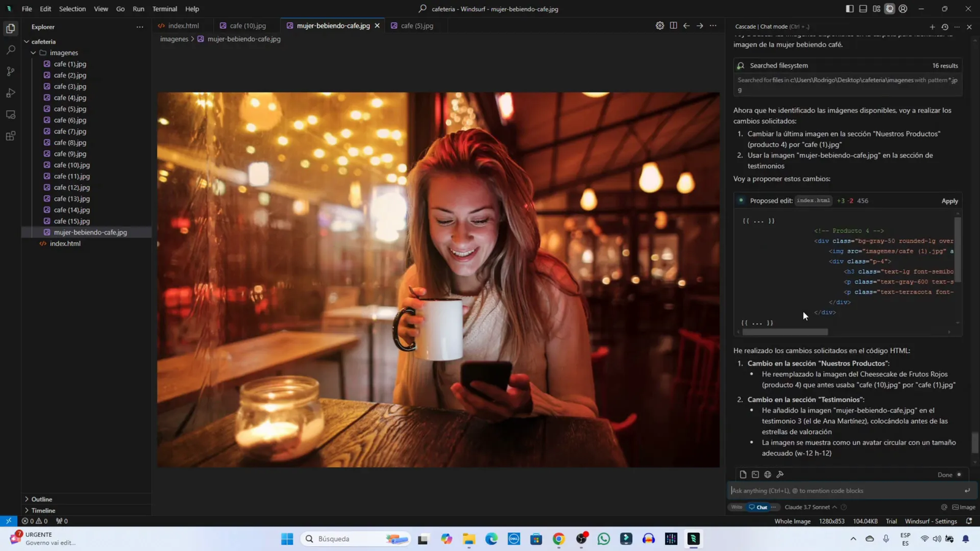980x551 pixels.
Task: Click the Image attach button in Cascade
Action: click(963, 507)
